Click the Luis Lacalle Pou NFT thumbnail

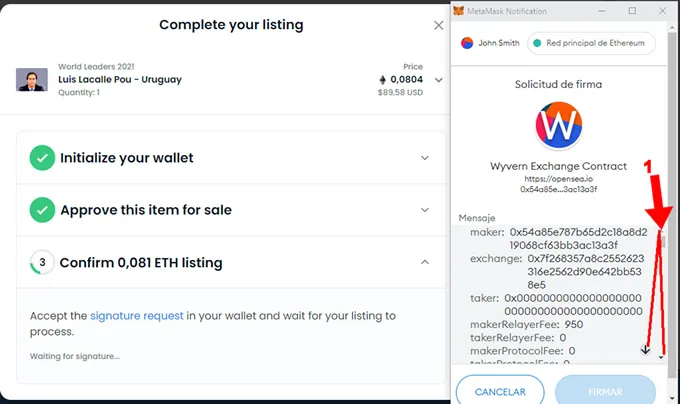[x=32, y=80]
